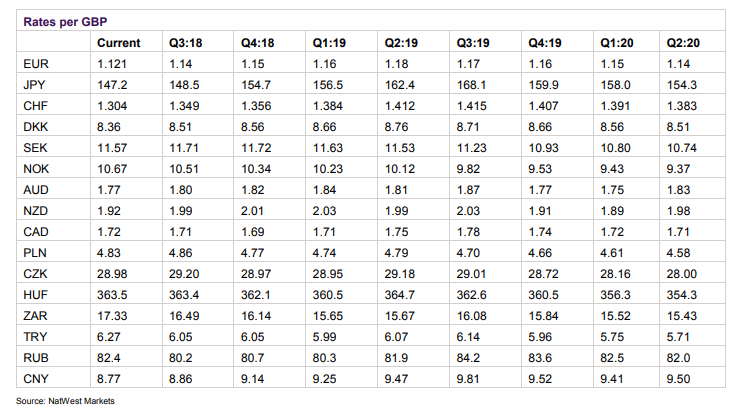Select the JPY currency row label

coord(34,85)
